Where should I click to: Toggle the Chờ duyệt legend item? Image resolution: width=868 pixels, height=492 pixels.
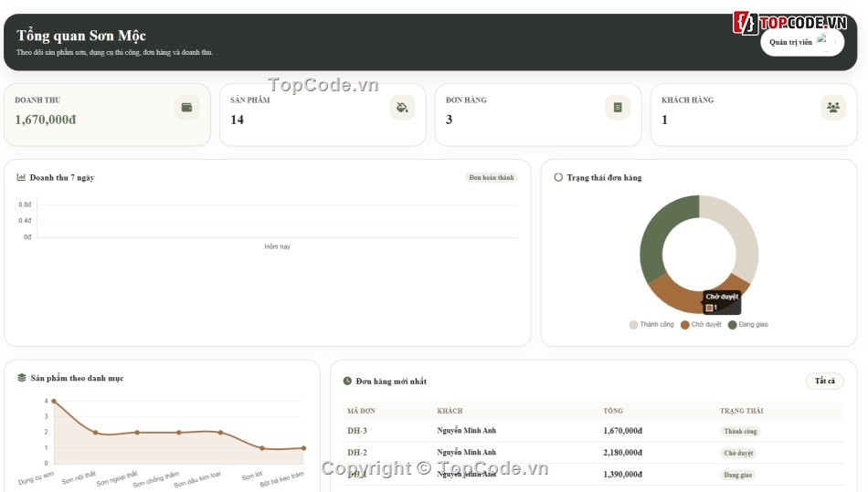point(701,324)
